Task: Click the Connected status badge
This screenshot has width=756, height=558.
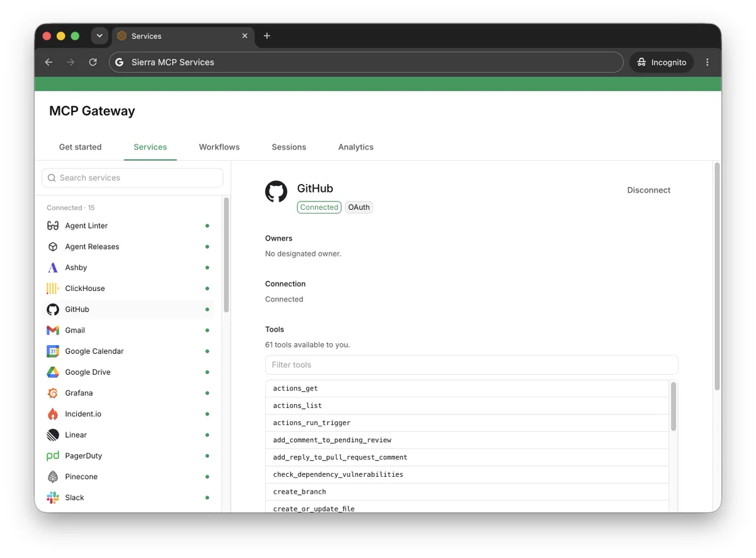Action: 319,207
